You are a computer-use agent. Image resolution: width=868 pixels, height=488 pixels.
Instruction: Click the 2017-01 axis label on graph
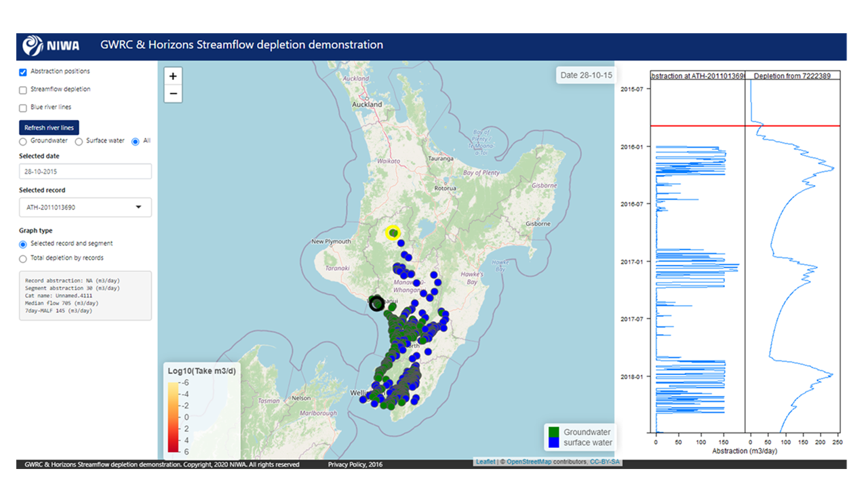tap(632, 262)
